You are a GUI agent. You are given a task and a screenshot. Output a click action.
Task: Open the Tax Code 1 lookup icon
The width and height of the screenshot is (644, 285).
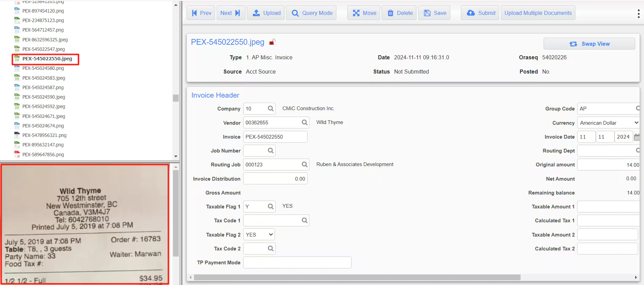(x=305, y=220)
